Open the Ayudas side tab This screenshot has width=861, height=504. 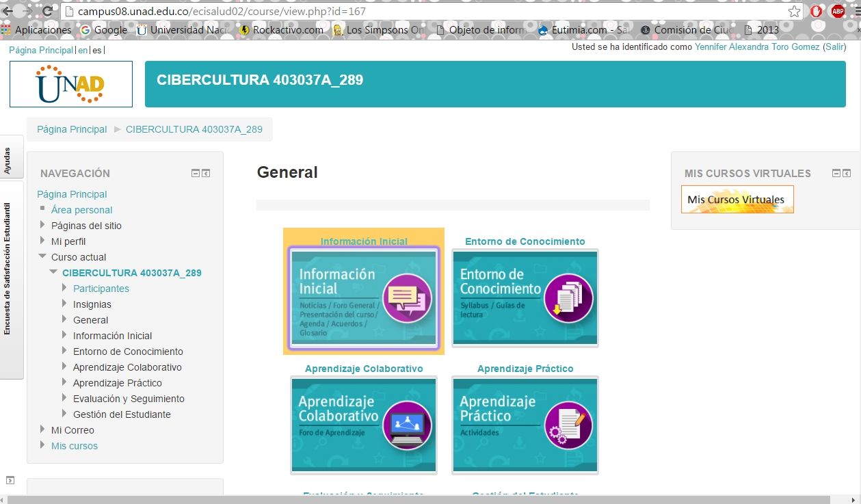click(x=8, y=157)
